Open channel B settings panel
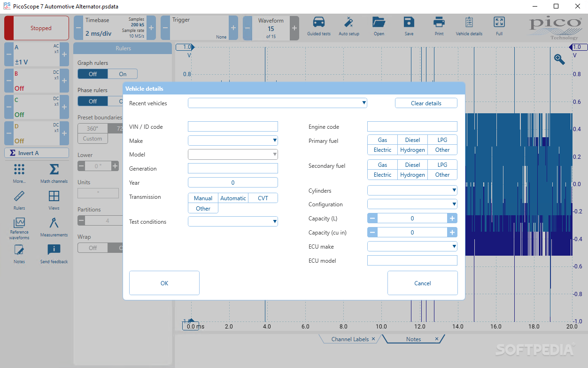 coord(37,80)
